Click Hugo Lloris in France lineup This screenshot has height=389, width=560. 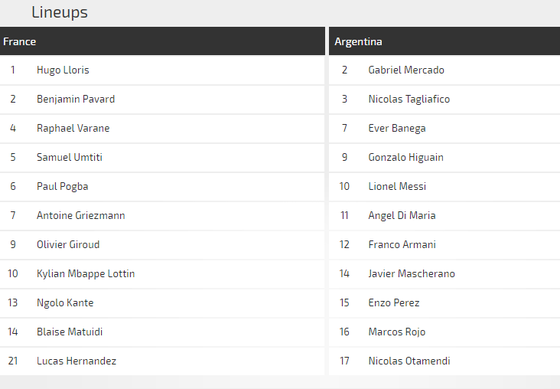63,70
